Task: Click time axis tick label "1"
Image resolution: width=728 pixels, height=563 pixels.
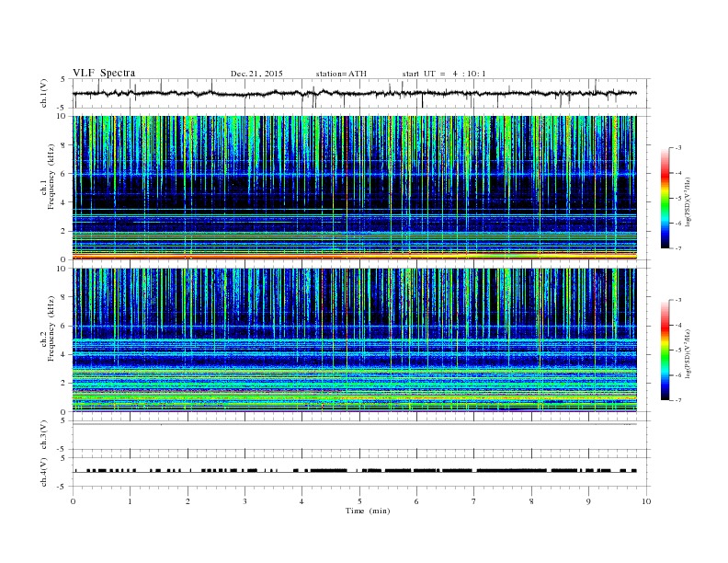Action: point(130,501)
